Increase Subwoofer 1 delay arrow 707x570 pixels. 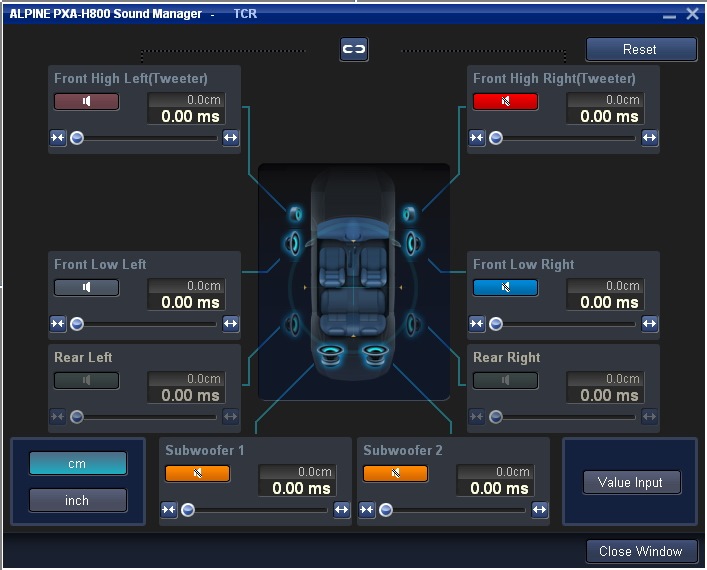pos(341,510)
